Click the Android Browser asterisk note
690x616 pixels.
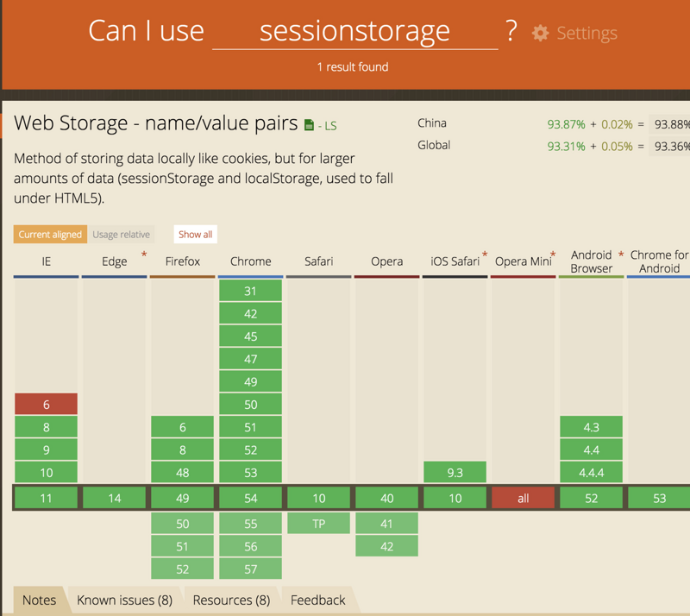pyautogui.click(x=621, y=255)
